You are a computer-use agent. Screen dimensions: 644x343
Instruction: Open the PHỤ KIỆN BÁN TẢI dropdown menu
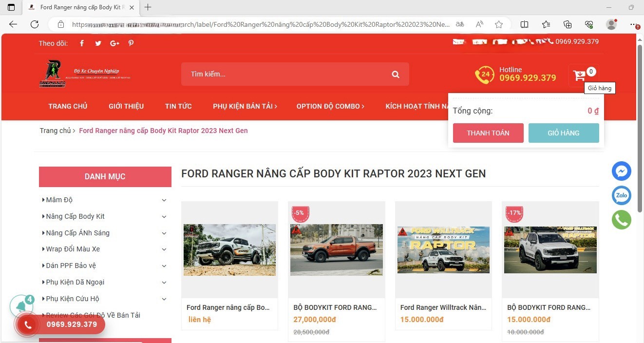point(245,106)
